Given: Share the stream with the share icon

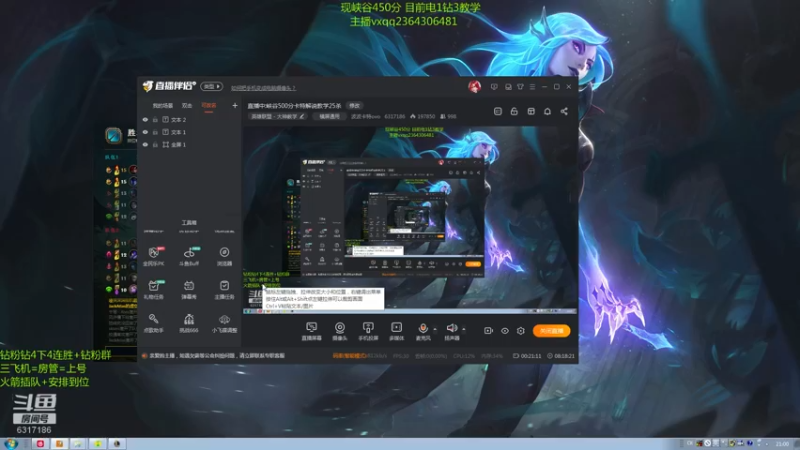Looking at the screenshot, I should pos(564,111).
